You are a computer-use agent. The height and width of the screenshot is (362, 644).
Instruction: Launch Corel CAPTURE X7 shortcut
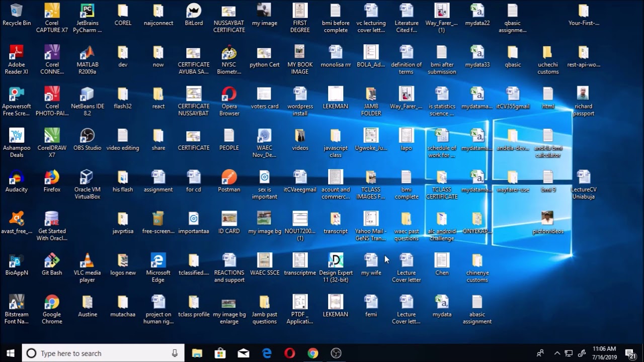[52, 18]
